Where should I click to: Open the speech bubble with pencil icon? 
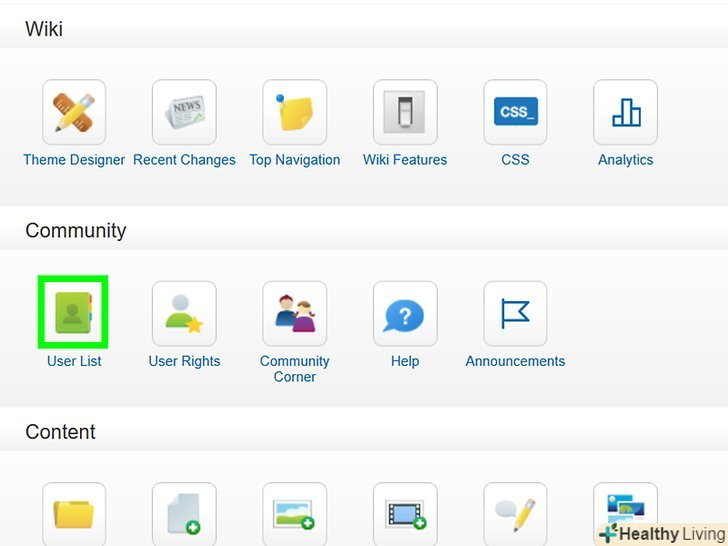tap(515, 514)
